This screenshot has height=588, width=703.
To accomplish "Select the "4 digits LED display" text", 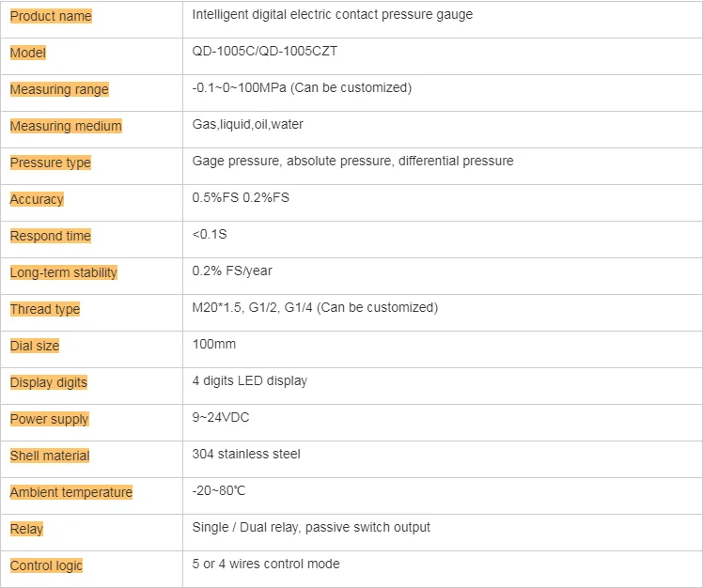I will 249,381.
